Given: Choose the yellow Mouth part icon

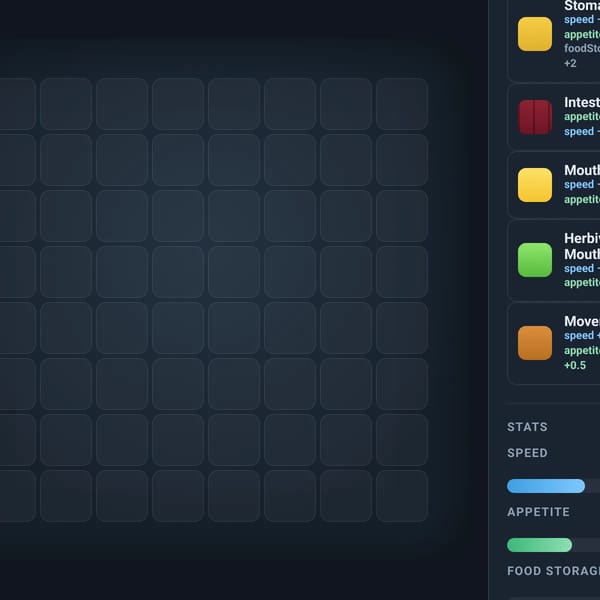Looking at the screenshot, I should (535, 185).
